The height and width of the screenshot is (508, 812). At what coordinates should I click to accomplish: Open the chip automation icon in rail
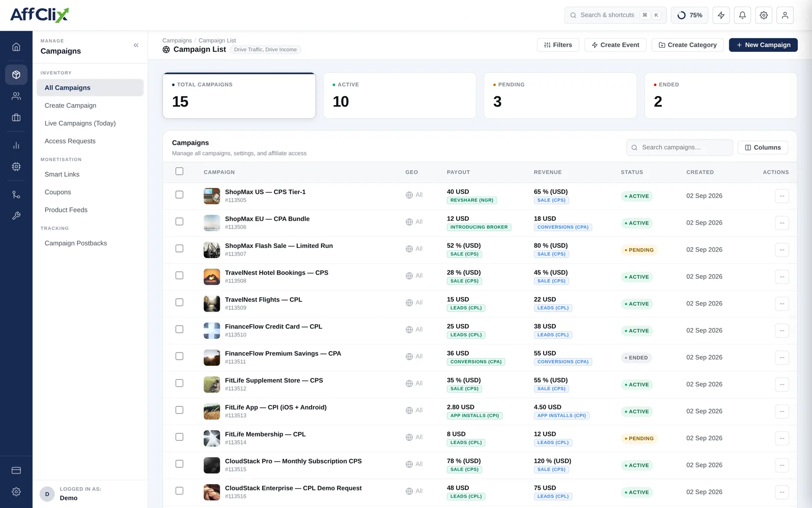pos(16,167)
